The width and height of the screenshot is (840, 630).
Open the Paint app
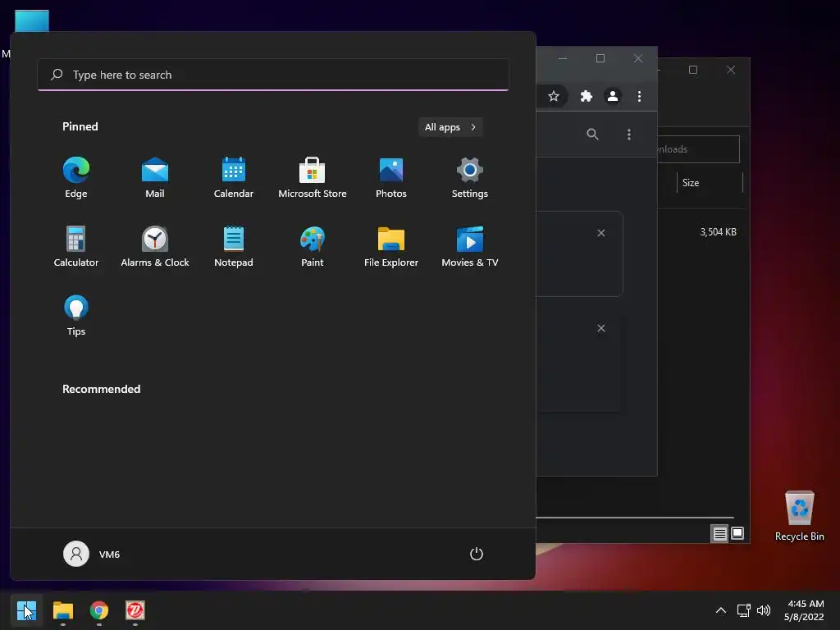313,247
